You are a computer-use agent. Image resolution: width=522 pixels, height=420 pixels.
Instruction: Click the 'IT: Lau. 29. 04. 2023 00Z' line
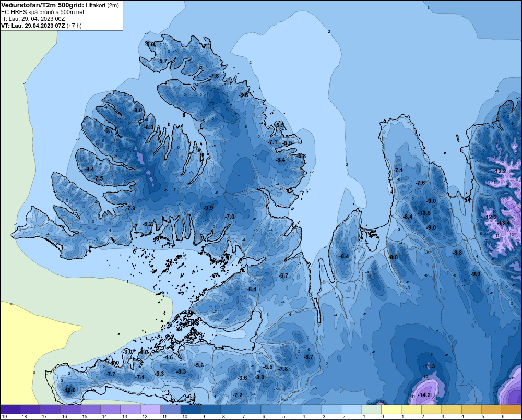point(33,19)
